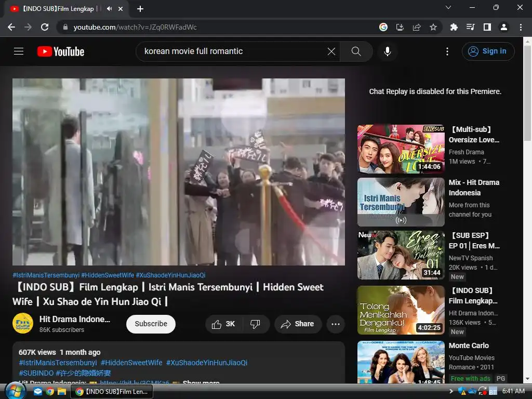Viewport: 532px width, 399px height.
Task: Open Mix Hit Drama Indonesia thumbnail
Action: point(401,202)
